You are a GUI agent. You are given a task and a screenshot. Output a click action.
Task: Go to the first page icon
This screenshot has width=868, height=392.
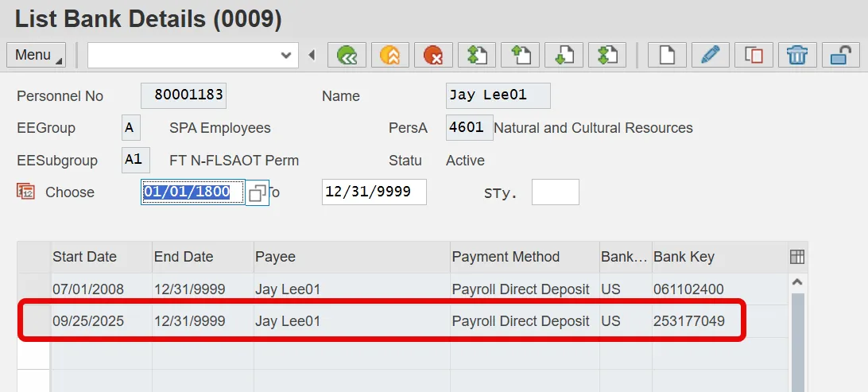(x=477, y=56)
